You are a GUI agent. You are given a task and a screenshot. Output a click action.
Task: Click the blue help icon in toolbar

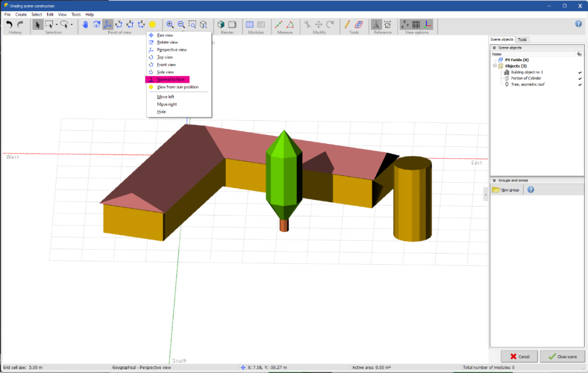coord(578,24)
